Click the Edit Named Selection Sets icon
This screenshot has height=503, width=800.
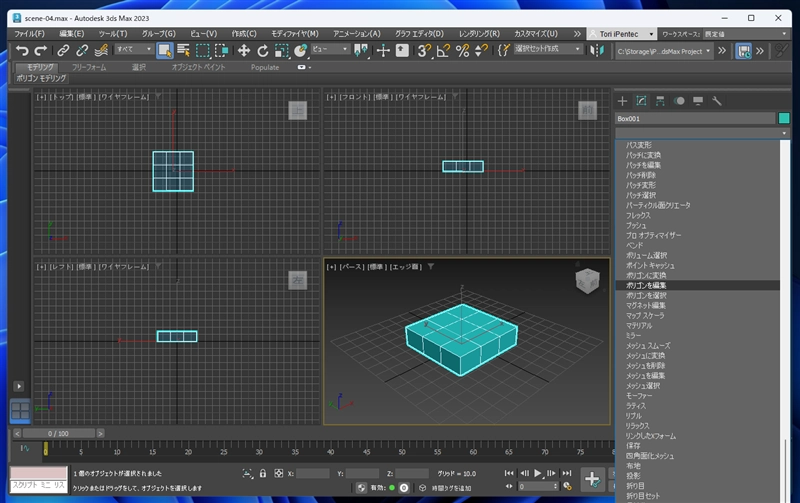[x=503, y=50]
